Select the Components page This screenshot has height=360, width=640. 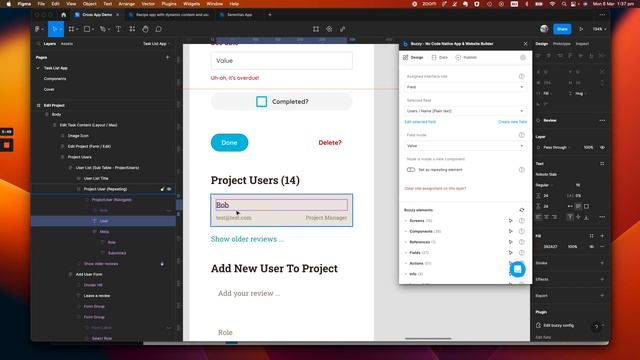[x=55, y=79]
